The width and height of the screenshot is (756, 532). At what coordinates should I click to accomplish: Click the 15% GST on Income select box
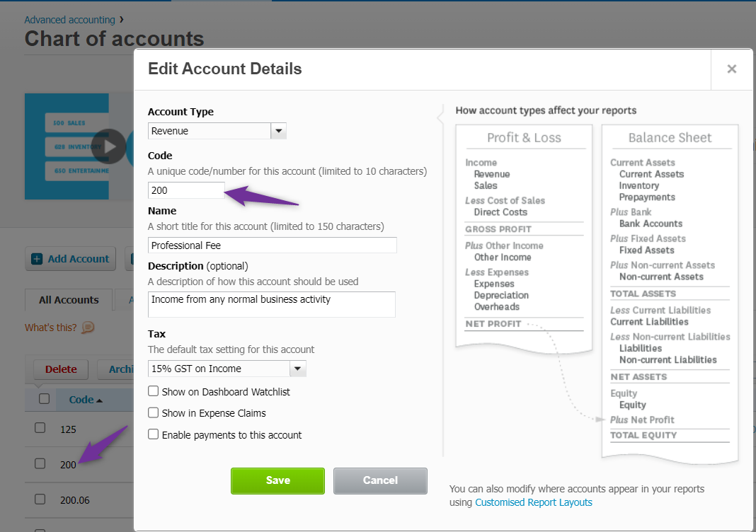coord(227,369)
